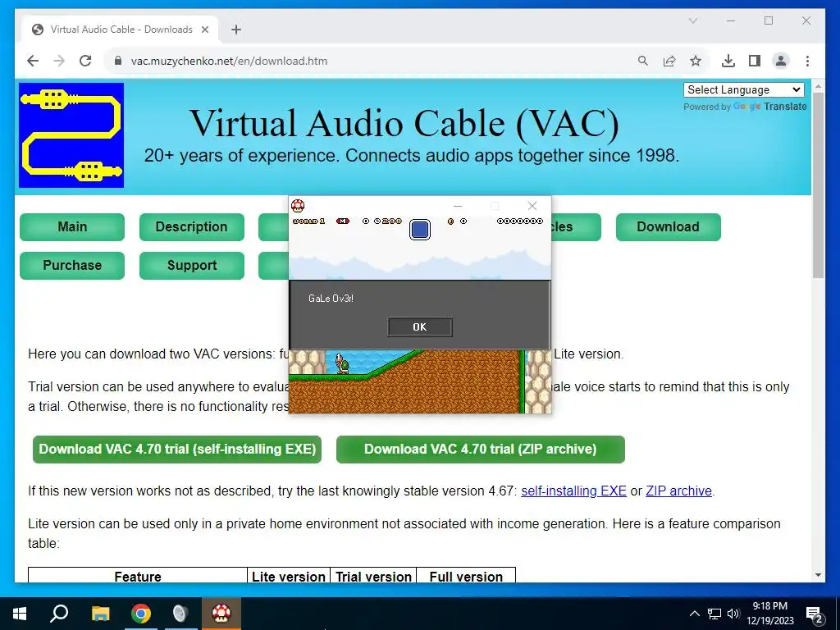Screen dimensions: 840x630
Task: Click the mushroom icon in game title bar
Action: 298,206
